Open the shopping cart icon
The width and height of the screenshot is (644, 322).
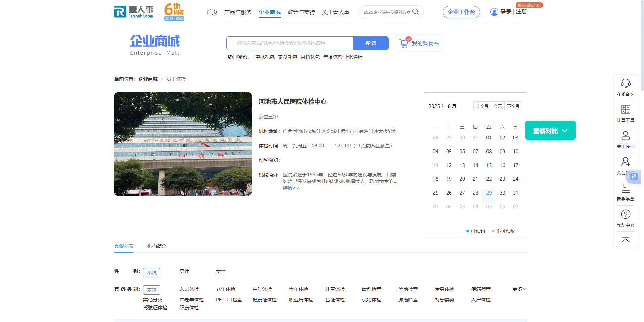[x=404, y=43]
